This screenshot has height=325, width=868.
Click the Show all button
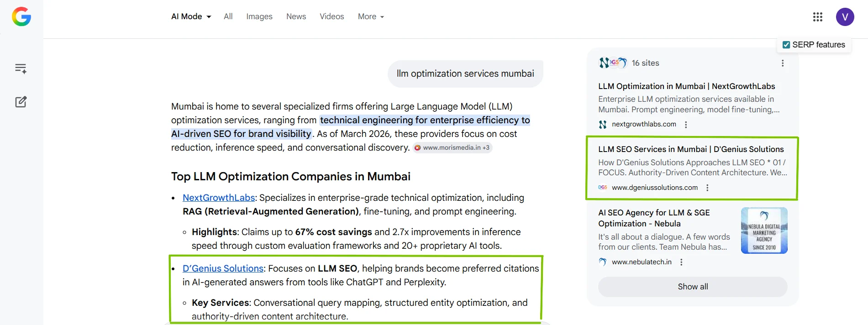coord(693,287)
